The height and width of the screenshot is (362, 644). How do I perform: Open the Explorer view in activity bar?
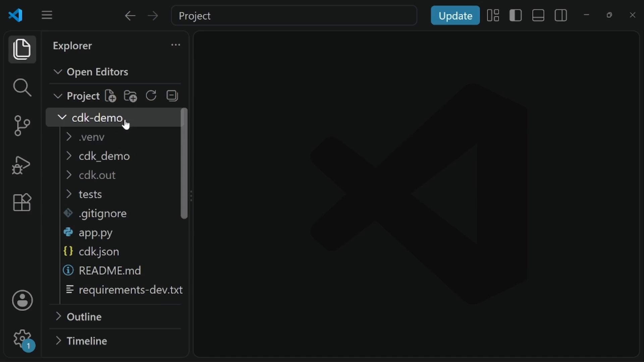click(x=22, y=49)
